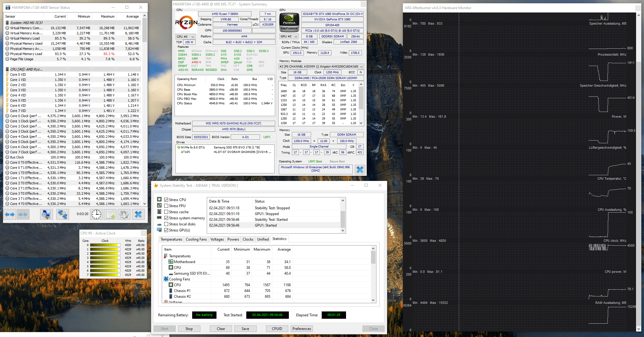Open the CPU #0 selector dropdown
This screenshot has width=644, height=337.
click(185, 36)
